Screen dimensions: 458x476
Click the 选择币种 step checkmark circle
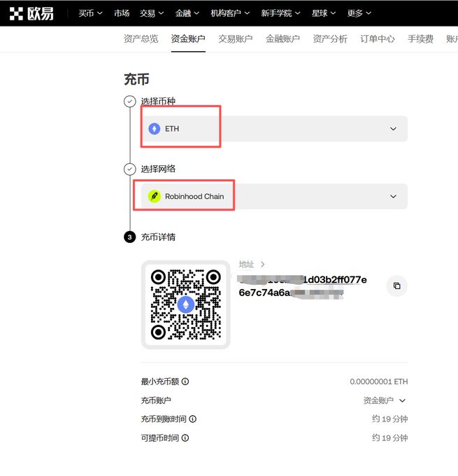click(x=130, y=101)
